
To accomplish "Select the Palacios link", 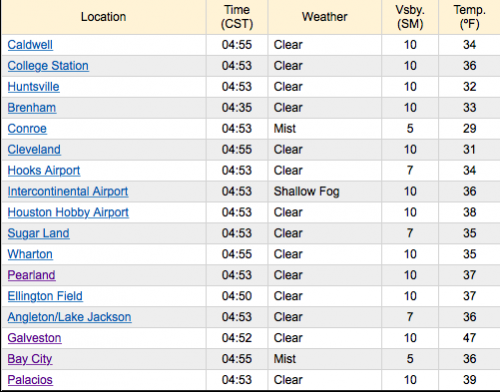I will click(x=30, y=380).
